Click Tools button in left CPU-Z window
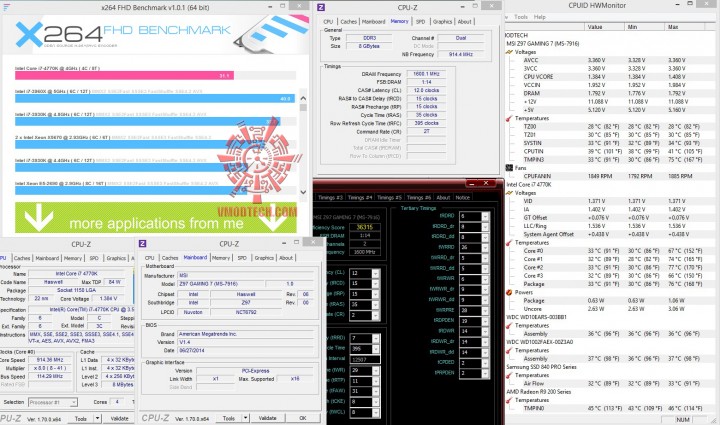Image resolution: width=720 pixels, height=425 pixels. click(x=81, y=418)
